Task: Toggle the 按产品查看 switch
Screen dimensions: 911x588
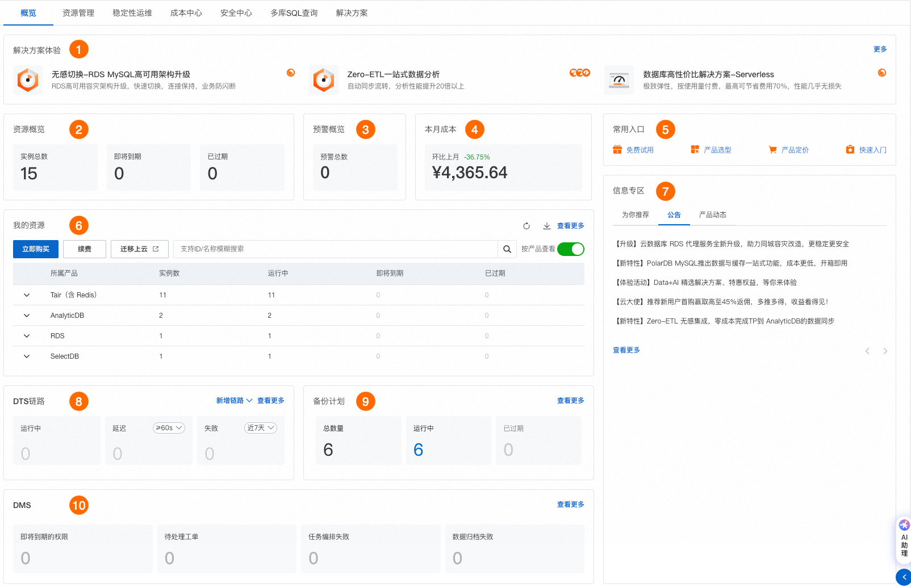Action: point(571,249)
